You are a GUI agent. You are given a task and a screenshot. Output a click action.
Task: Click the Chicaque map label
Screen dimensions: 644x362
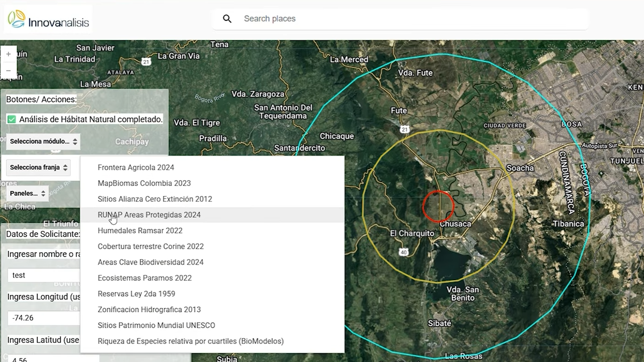(337, 136)
